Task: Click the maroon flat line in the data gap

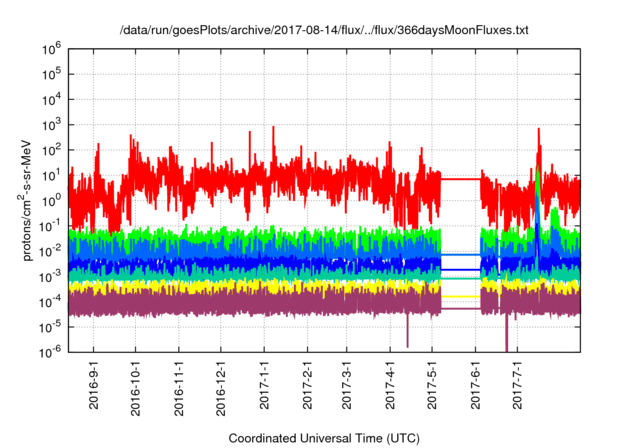Action: click(461, 308)
